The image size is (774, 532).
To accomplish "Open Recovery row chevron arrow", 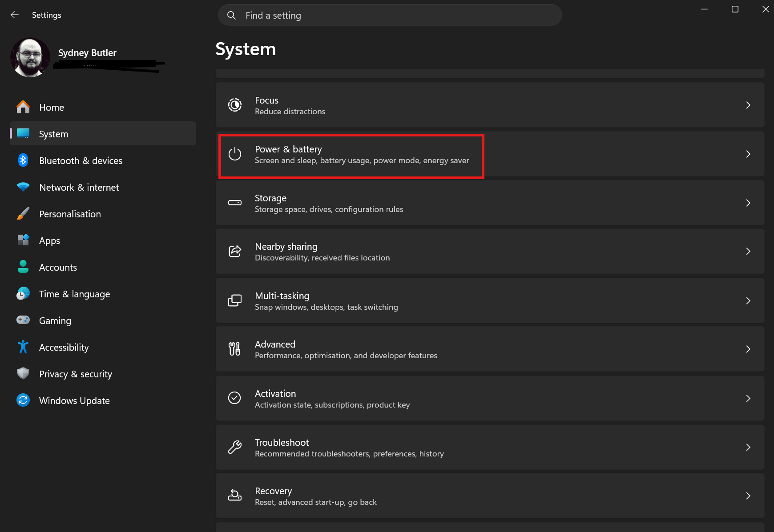I will [748, 496].
